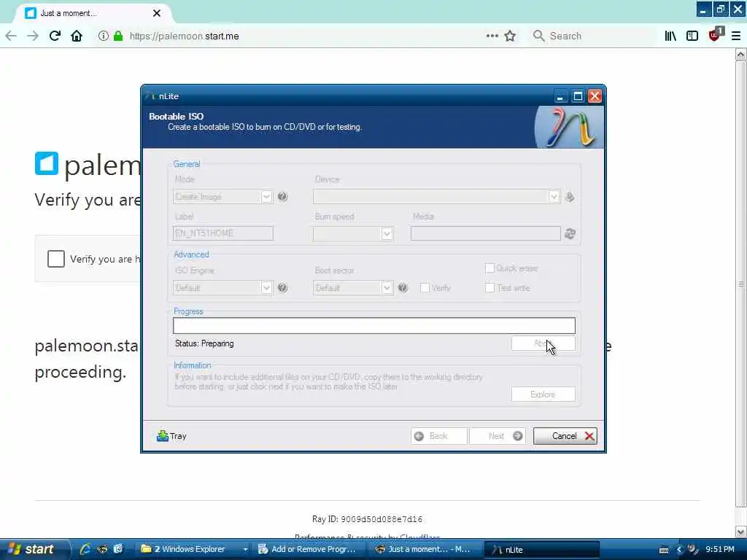The image size is (747, 560).
Task: Click the page scrollbar down arrow
Action: [x=740, y=532]
